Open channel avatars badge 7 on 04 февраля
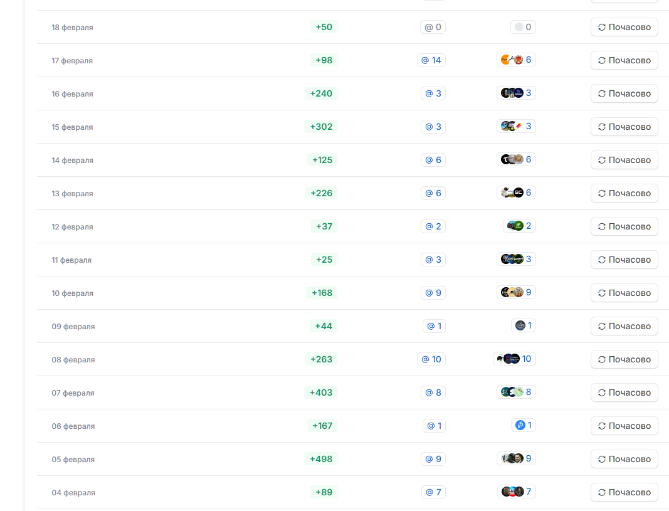The image size is (669, 511). point(516,493)
